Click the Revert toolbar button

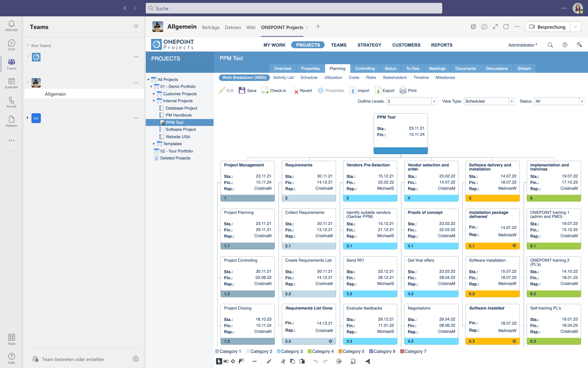(x=302, y=91)
